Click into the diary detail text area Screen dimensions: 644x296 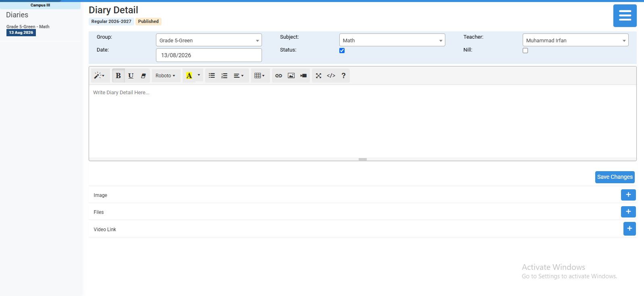click(x=363, y=121)
